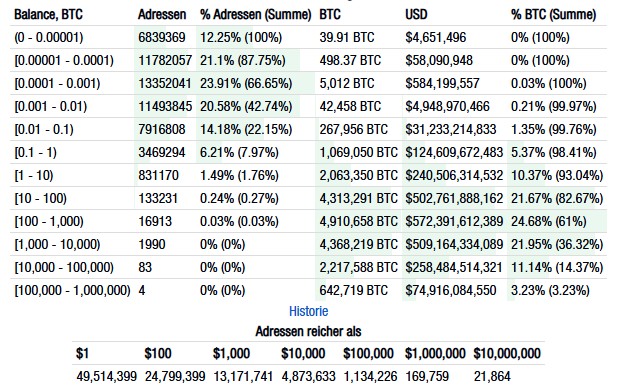619x392 pixels.
Task: Select the 23.91% (66.65%) bar cell
Action: [246, 83]
